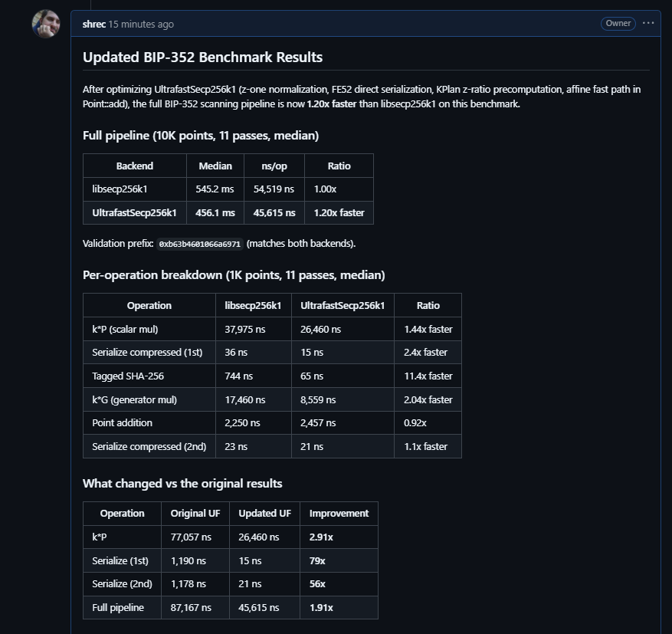This screenshot has width=672, height=634.
Task: Click the 11.4x faster ratio cell
Action: pos(428,376)
